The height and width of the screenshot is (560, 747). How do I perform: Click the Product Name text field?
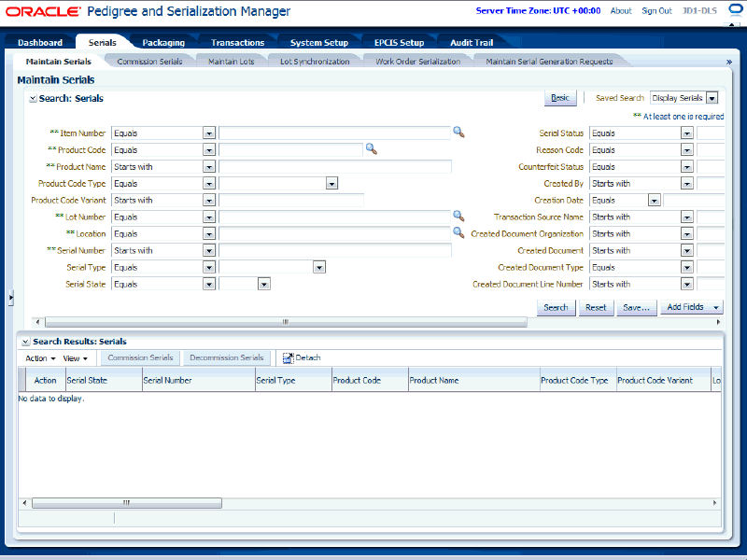335,167
